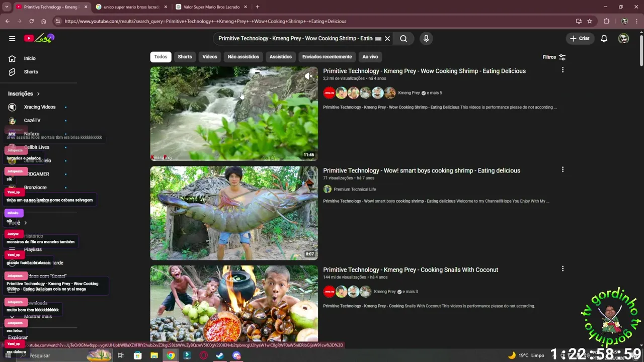Open the Cooking Snails With Coconut title
The width and height of the screenshot is (644, 362).
[x=411, y=269]
